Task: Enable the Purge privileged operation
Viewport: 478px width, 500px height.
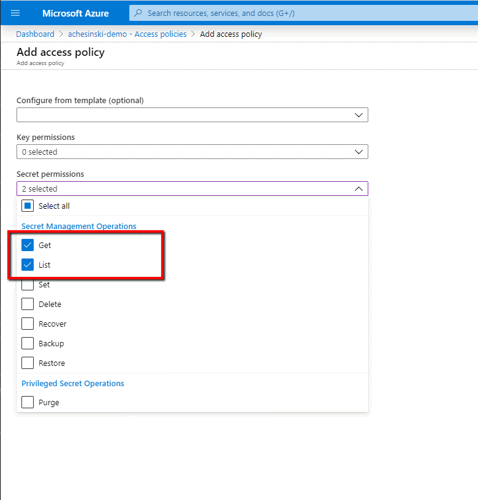Action: coord(27,402)
